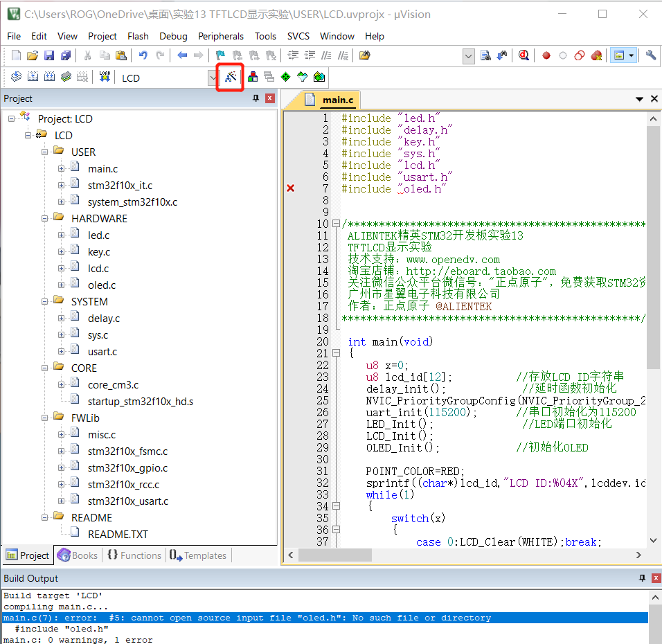
Task: Insert breakpoint red dot icon
Action: pyautogui.click(x=546, y=55)
